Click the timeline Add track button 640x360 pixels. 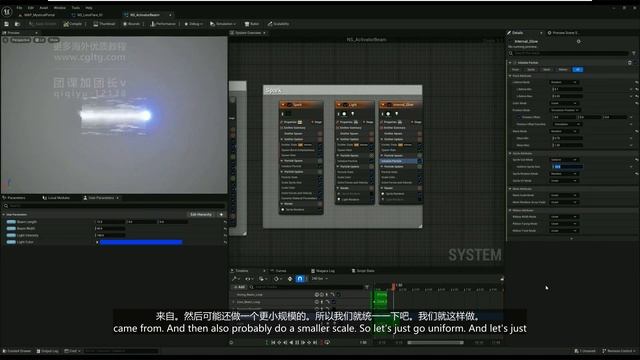pos(239,287)
